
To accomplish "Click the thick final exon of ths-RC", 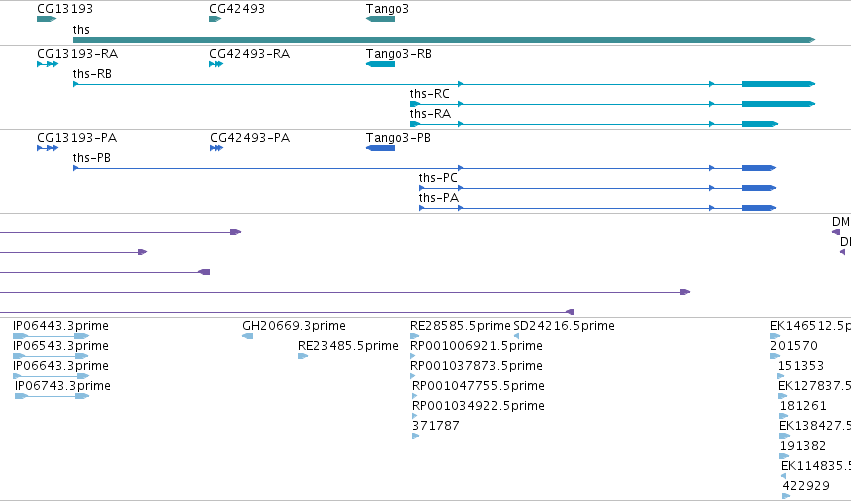I will click(778, 104).
